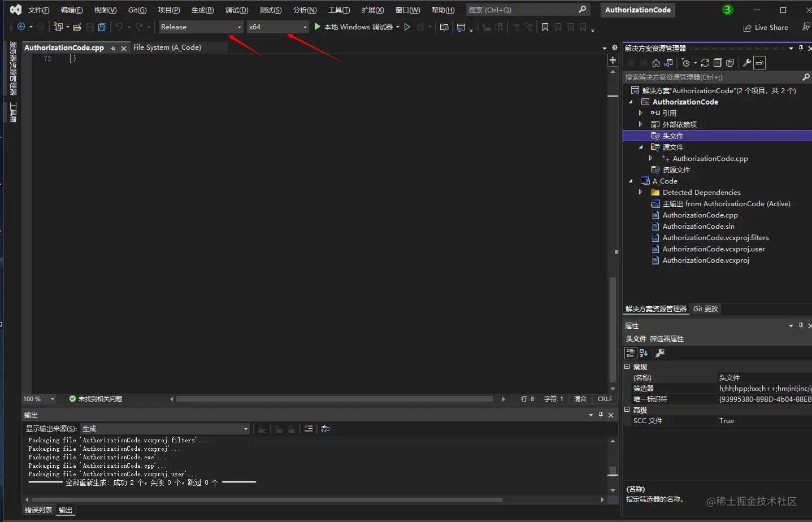Open the x64 platform dropdown

(x=278, y=27)
